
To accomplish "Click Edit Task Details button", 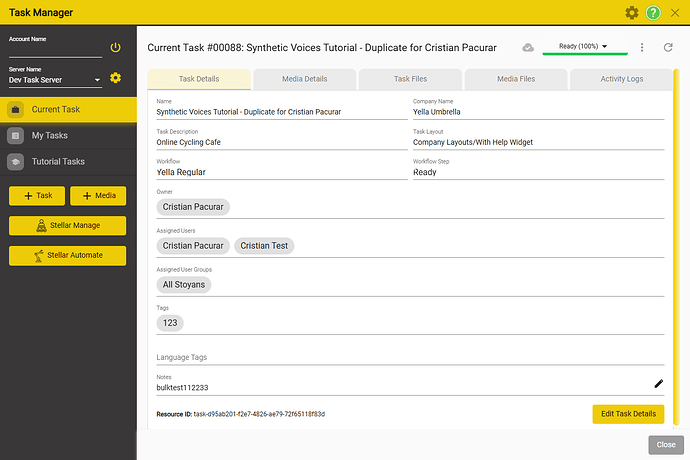I will tap(628, 414).
